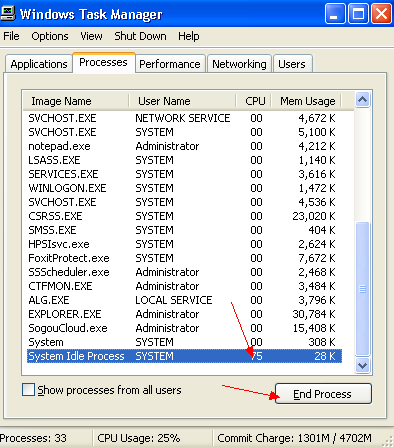This screenshot has width=394, height=447.
Task: Click the End Process button
Action: click(x=323, y=394)
